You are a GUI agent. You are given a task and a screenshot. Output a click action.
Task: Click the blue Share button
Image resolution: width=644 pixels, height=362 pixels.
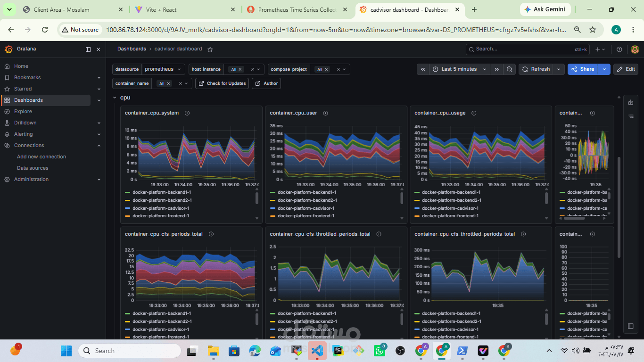point(583,69)
